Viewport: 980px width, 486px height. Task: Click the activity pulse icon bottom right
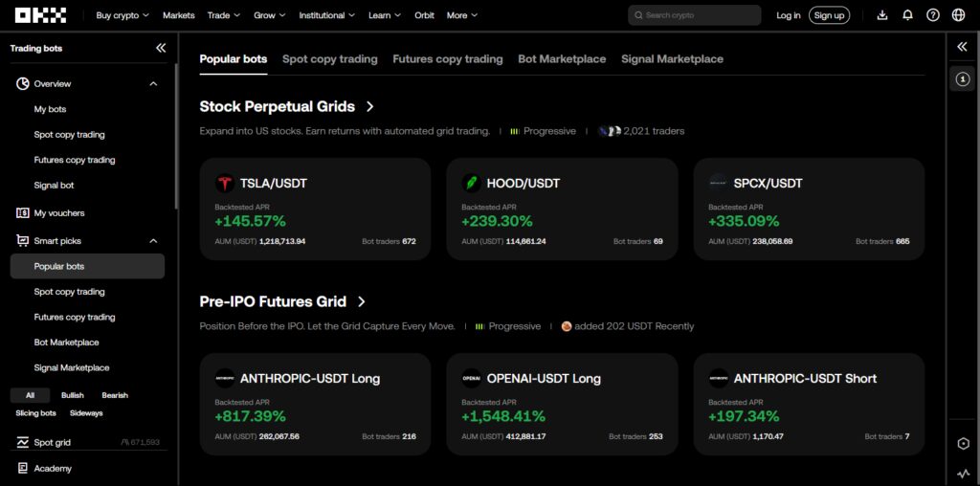pos(963,475)
